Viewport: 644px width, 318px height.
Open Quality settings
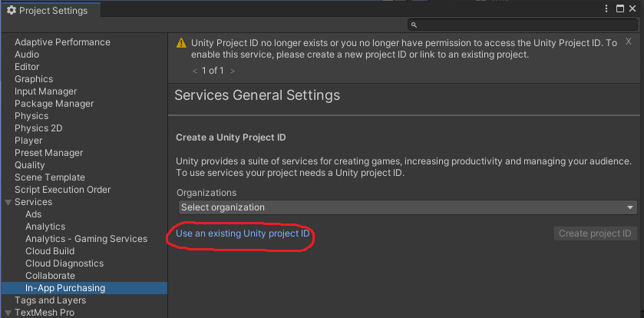pyautogui.click(x=30, y=165)
